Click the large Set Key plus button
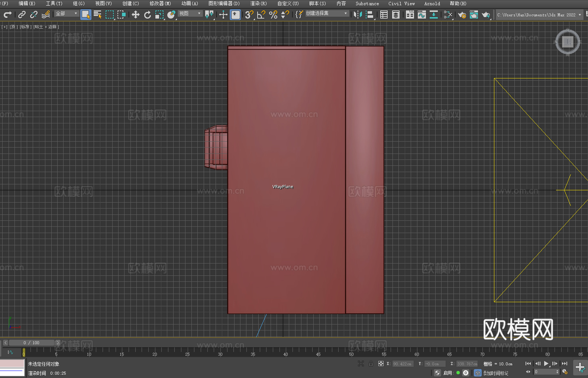This screenshot has width=588, height=378. pyautogui.click(x=580, y=368)
